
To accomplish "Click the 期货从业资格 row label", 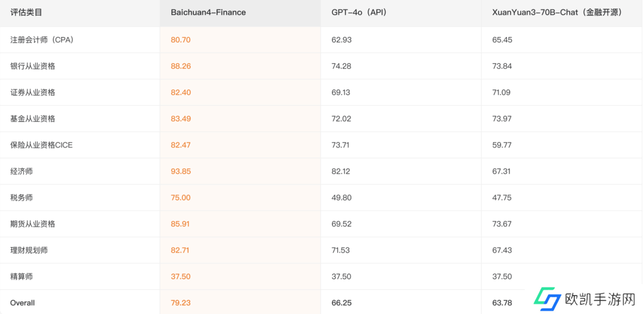I will pyautogui.click(x=33, y=224).
